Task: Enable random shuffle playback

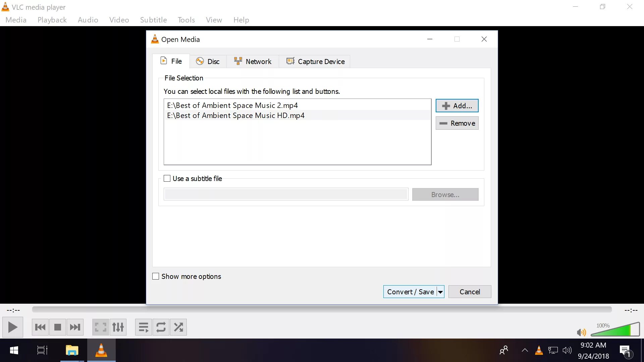Action: [178, 327]
